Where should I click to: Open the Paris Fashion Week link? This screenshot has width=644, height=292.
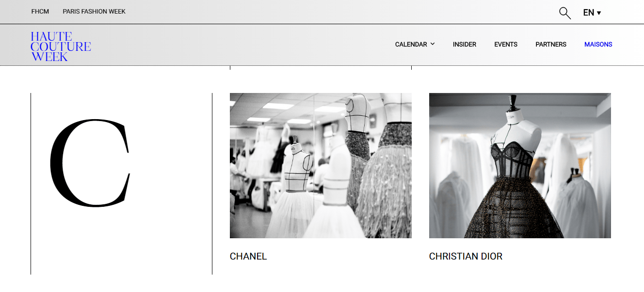[x=94, y=11]
